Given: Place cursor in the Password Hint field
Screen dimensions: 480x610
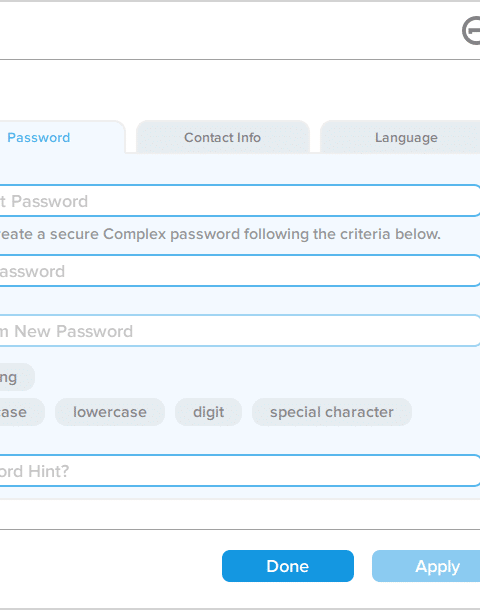Looking at the screenshot, I should pos(240,471).
